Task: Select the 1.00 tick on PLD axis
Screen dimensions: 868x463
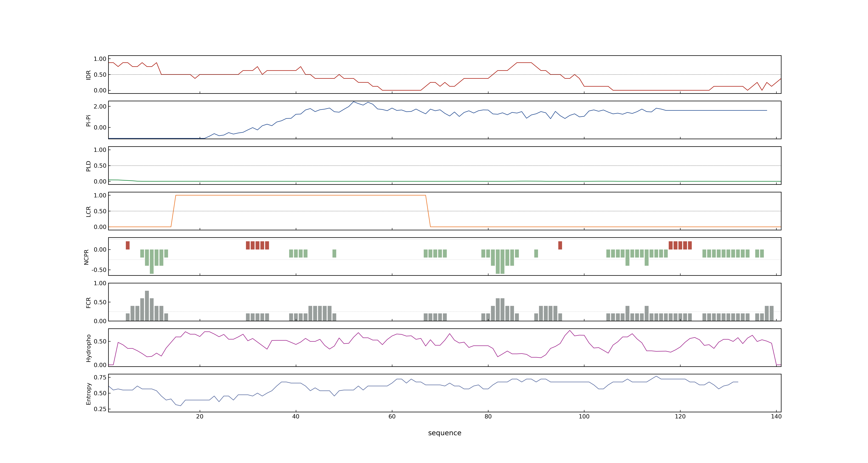Action: (x=100, y=150)
